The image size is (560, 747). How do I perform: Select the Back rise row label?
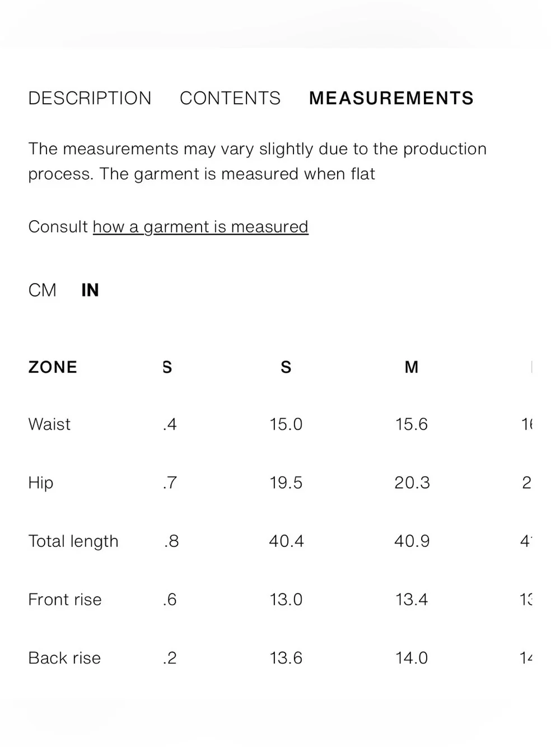coord(64,658)
